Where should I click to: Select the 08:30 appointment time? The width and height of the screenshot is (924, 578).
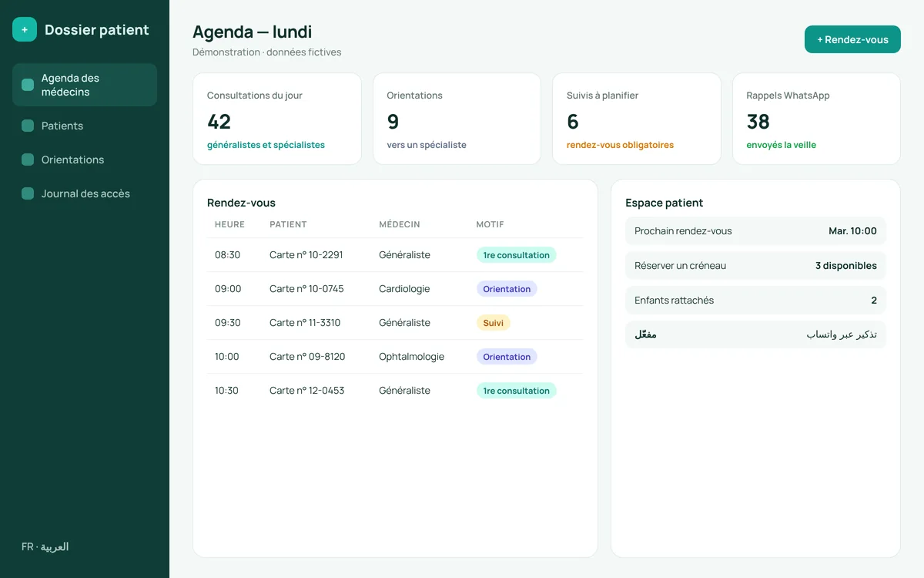[227, 255]
